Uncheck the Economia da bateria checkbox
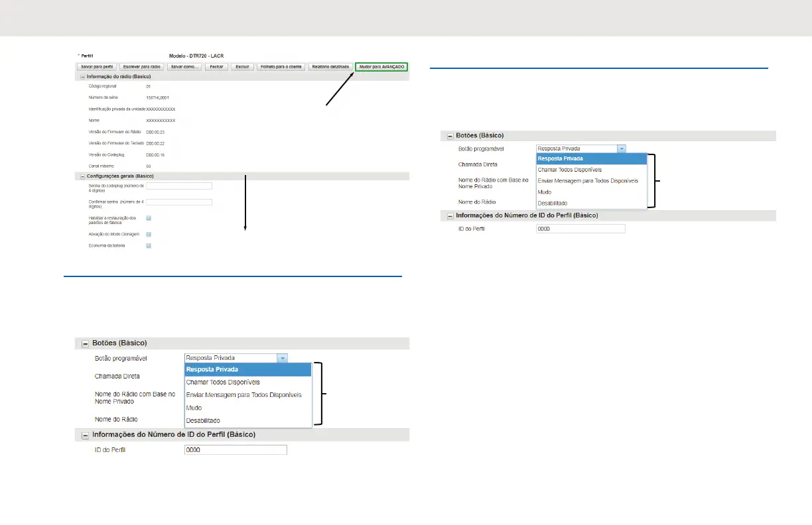 click(149, 246)
